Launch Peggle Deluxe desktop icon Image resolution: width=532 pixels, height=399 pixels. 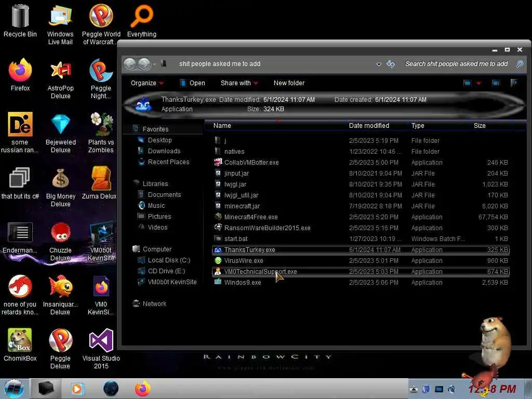(x=60, y=349)
